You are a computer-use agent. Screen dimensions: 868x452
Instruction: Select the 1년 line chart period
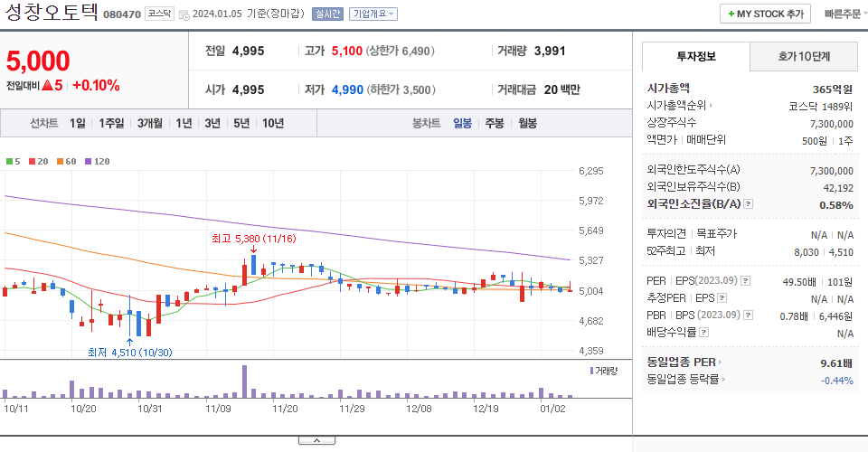[184, 123]
